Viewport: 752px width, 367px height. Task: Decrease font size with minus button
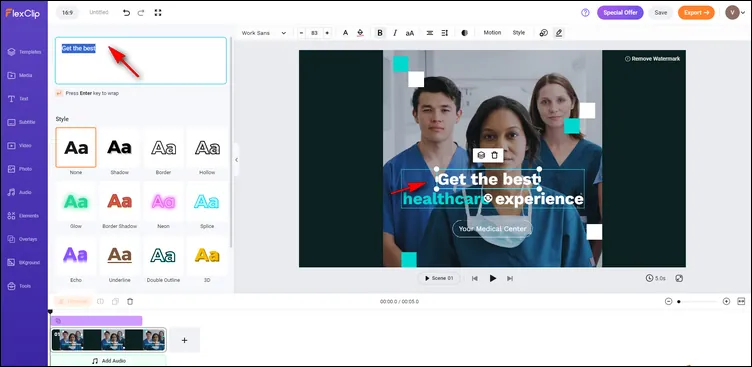coord(302,33)
